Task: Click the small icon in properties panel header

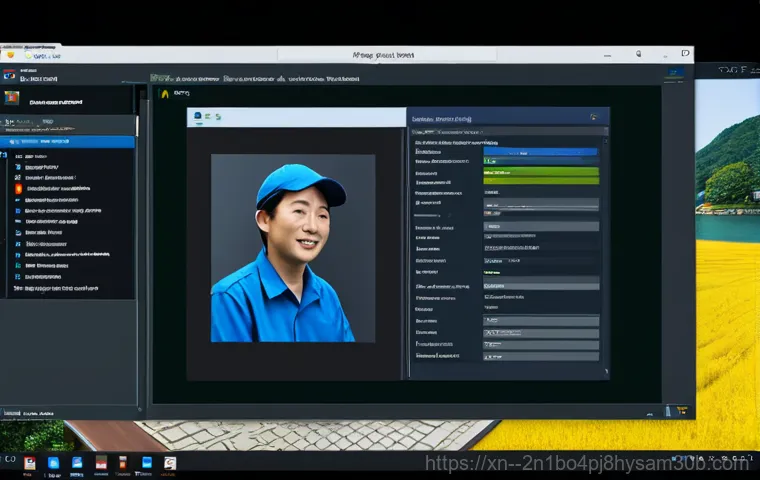Action: (593, 117)
